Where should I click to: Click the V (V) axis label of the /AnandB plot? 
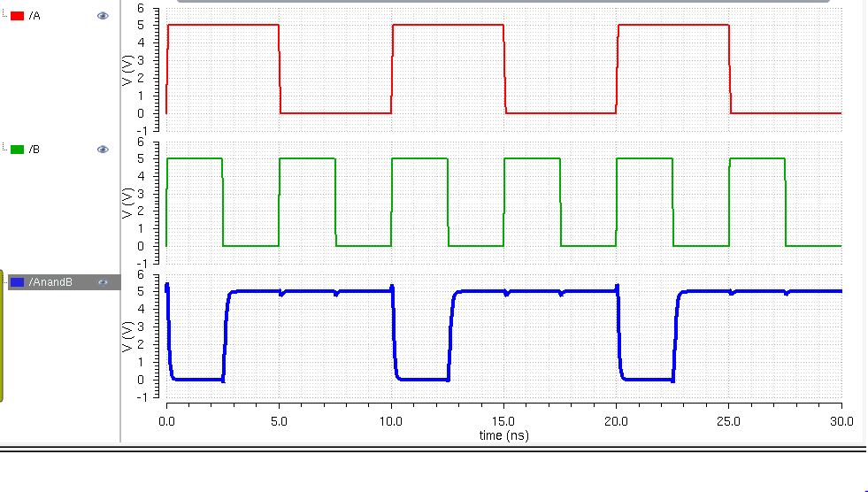[x=128, y=336]
